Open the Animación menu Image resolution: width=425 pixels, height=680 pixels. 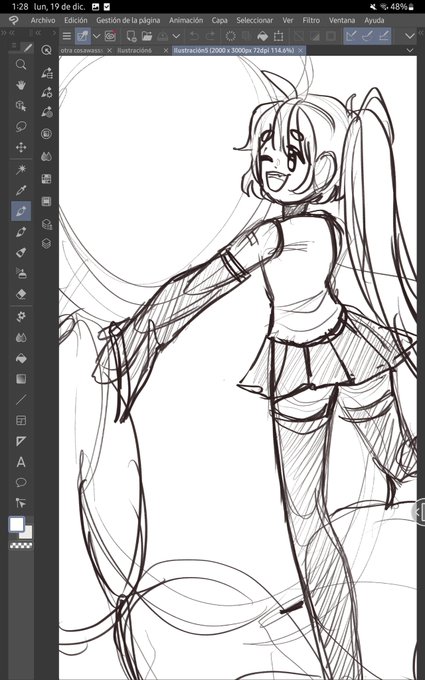pos(186,20)
